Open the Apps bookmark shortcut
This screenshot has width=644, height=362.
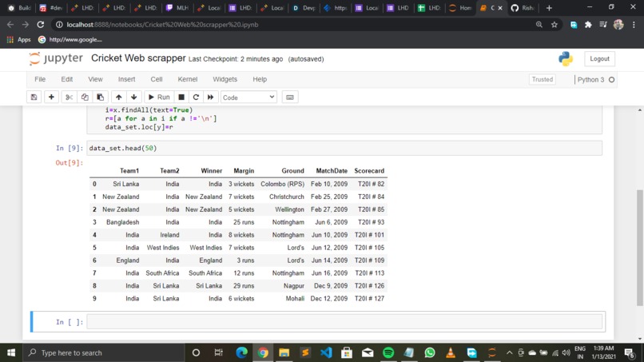coord(19,39)
